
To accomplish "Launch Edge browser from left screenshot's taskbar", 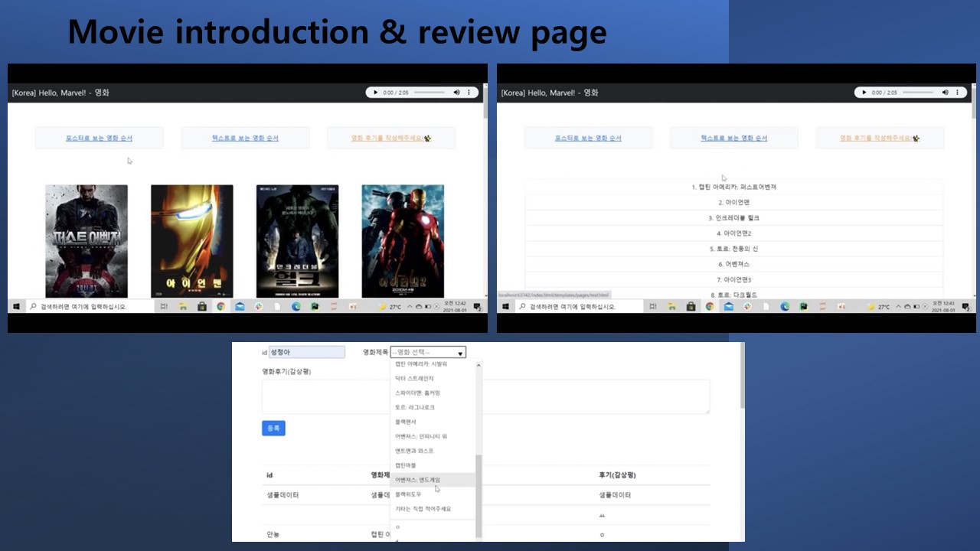I will (x=296, y=306).
